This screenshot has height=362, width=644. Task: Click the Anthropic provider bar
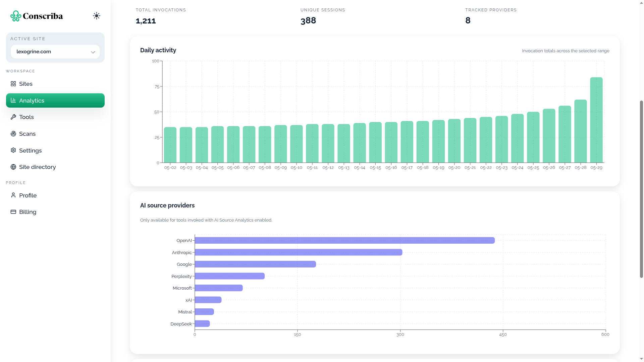tap(299, 252)
